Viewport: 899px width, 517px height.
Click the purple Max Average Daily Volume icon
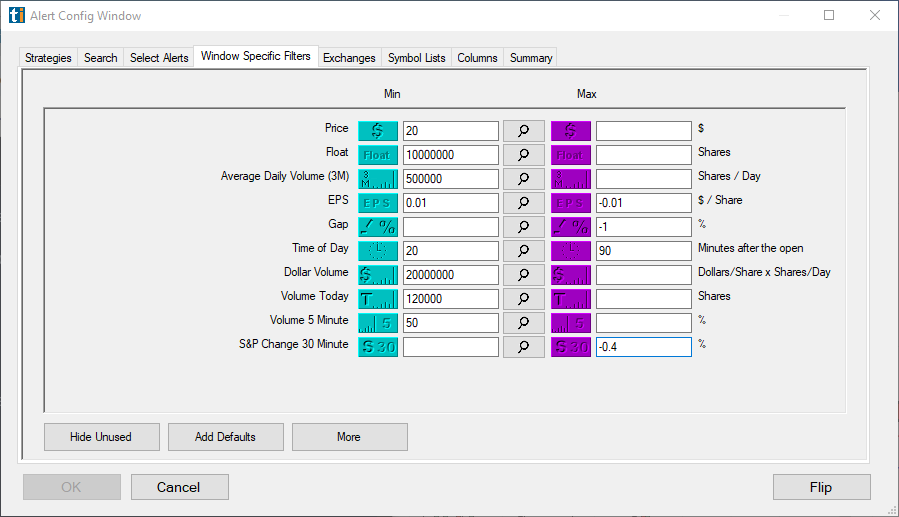click(570, 179)
